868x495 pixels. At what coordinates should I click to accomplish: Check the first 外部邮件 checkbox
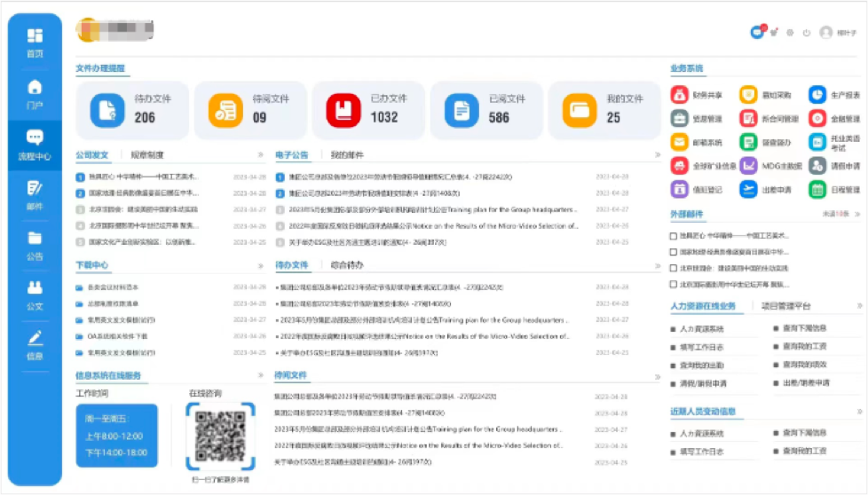pos(674,236)
